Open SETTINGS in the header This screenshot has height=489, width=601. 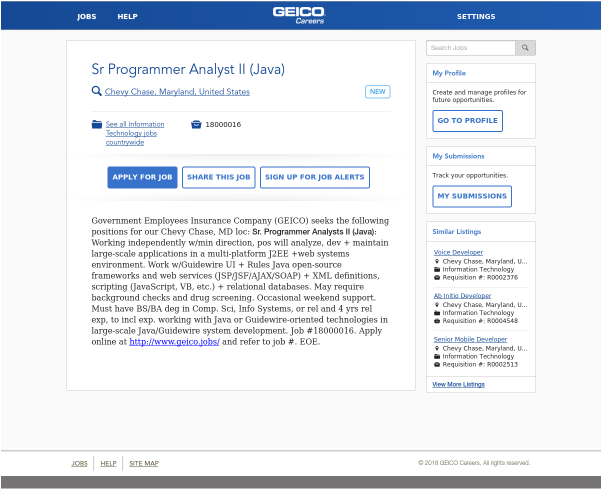click(x=476, y=16)
